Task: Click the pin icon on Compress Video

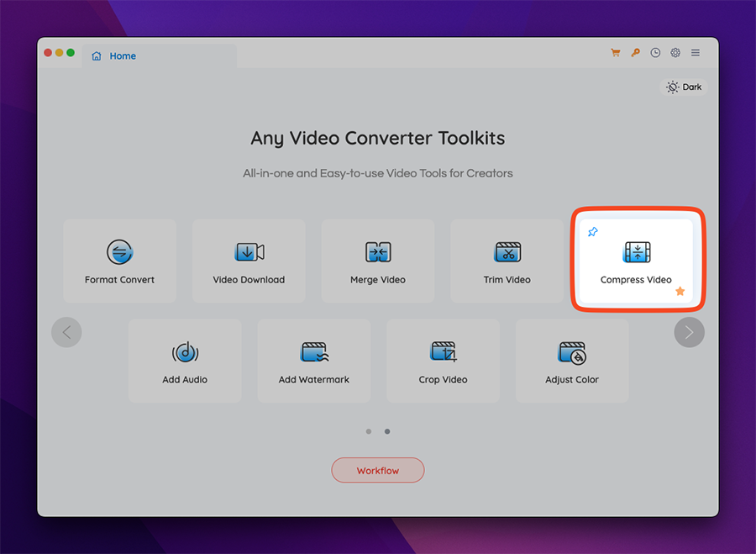Action: click(592, 232)
